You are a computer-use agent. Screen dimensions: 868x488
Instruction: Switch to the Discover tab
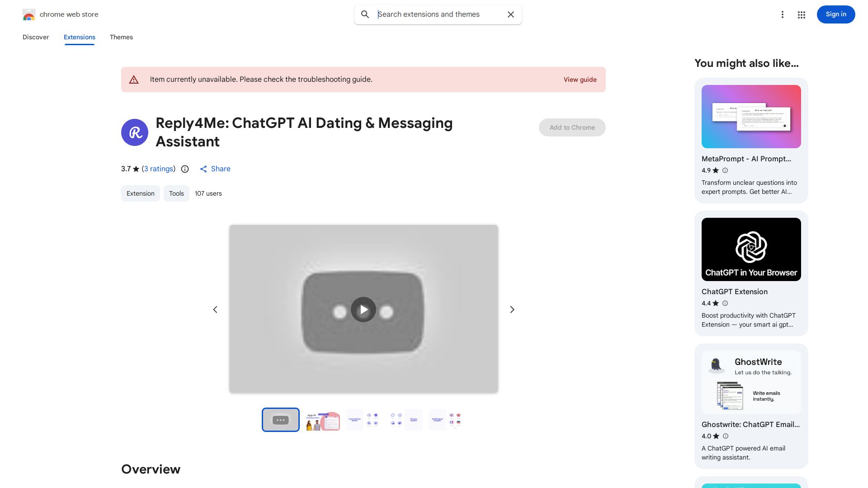click(36, 37)
